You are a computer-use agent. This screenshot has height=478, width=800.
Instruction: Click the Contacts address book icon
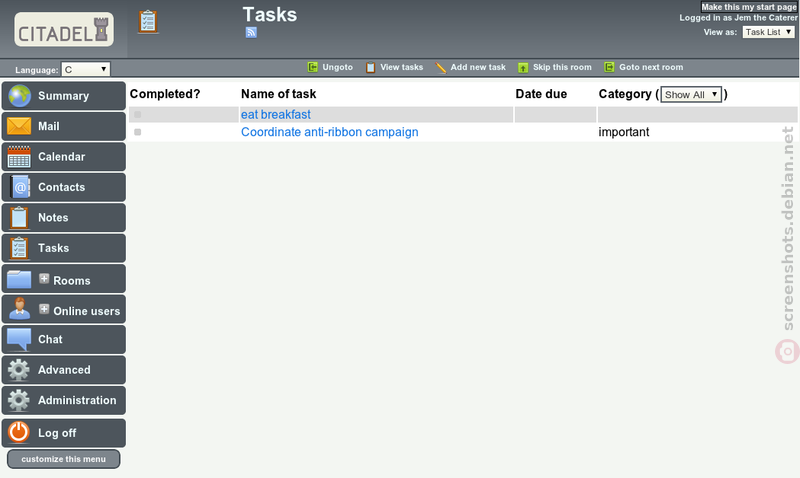[19, 187]
